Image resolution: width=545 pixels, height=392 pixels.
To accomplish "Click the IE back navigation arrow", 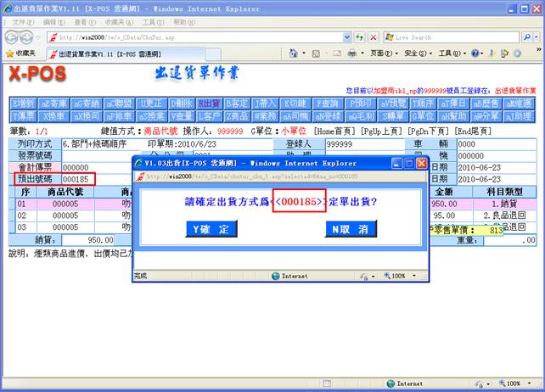I will (x=12, y=37).
